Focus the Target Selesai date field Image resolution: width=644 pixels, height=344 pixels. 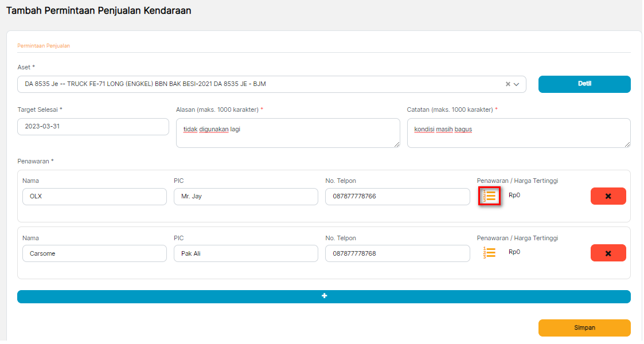coord(93,127)
